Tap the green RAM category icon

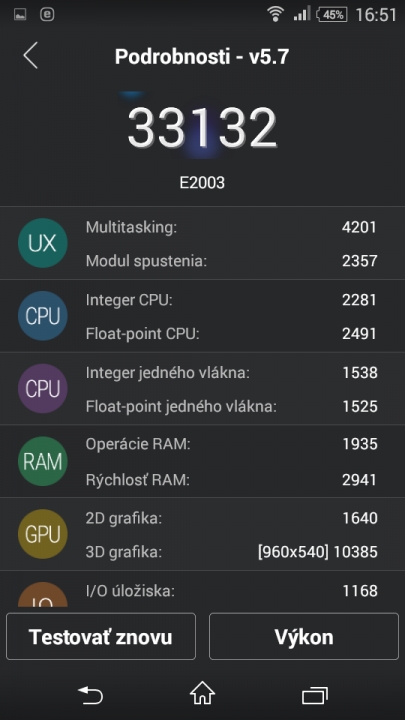43,461
